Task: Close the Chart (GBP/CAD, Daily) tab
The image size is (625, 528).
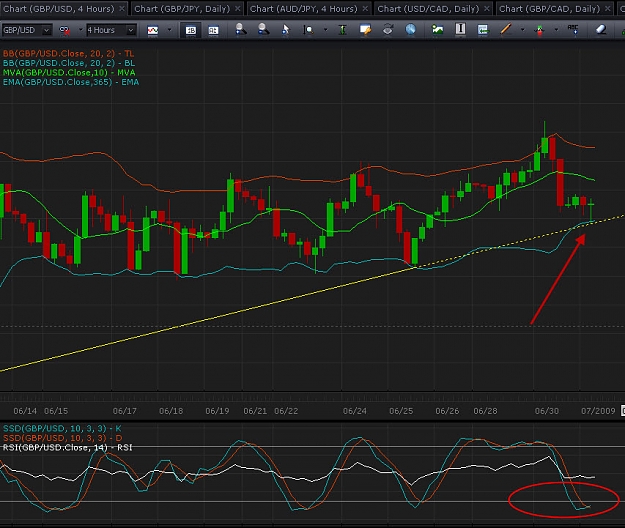Action: pos(607,8)
